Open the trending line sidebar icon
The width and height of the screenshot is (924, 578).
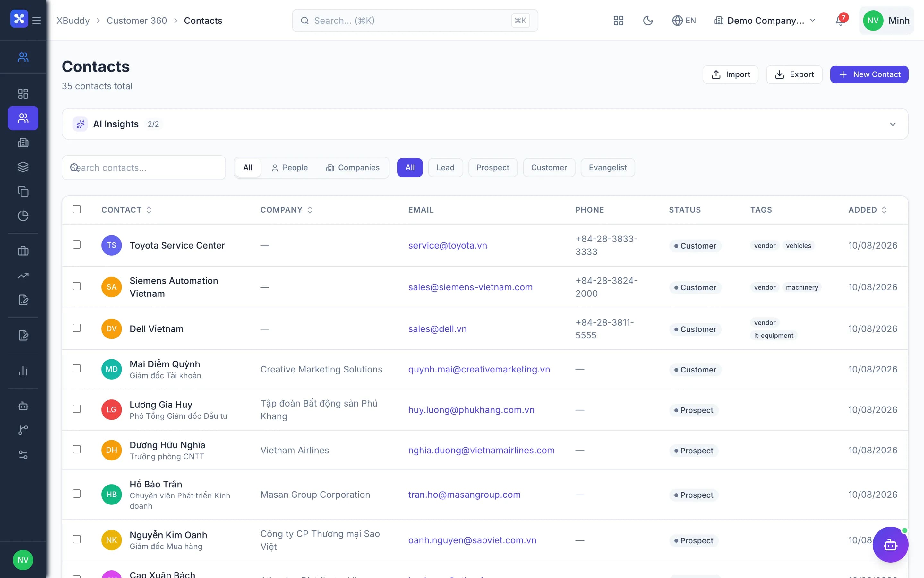point(23,276)
